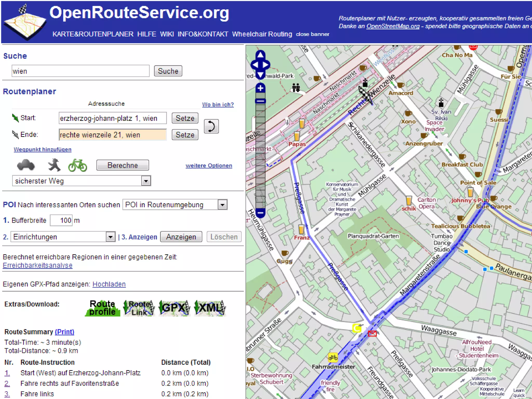This screenshot has width=532, height=399.
Task: Click Hochladen to upload GPX
Action: pyautogui.click(x=109, y=284)
